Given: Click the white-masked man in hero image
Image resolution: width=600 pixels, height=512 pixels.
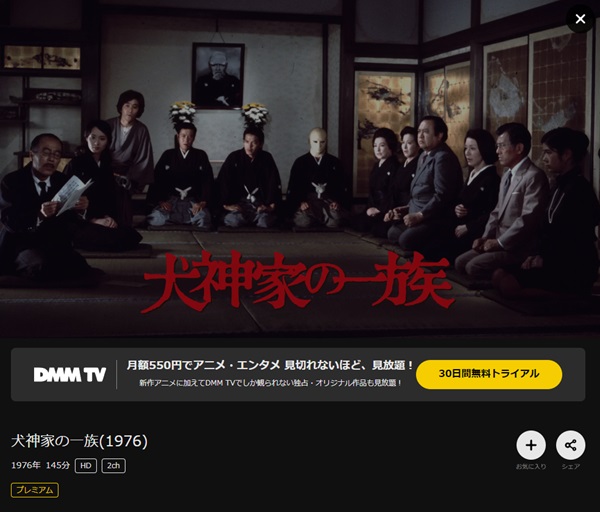Looking at the screenshot, I should point(317,178).
